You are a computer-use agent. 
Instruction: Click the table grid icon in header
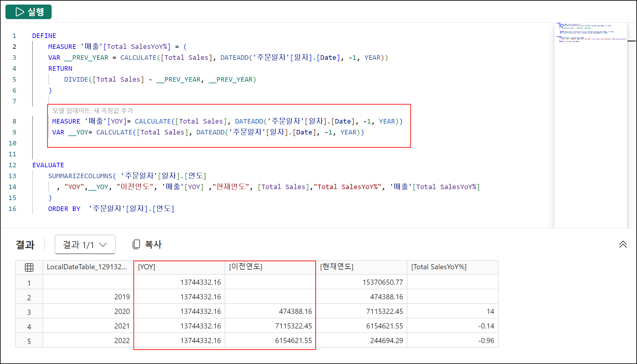(x=29, y=267)
